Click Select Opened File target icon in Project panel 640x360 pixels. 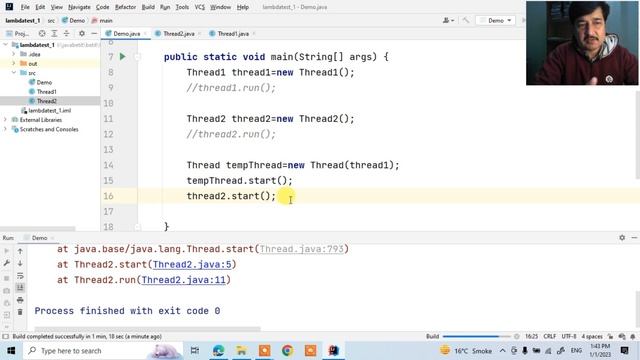[x=42, y=33]
